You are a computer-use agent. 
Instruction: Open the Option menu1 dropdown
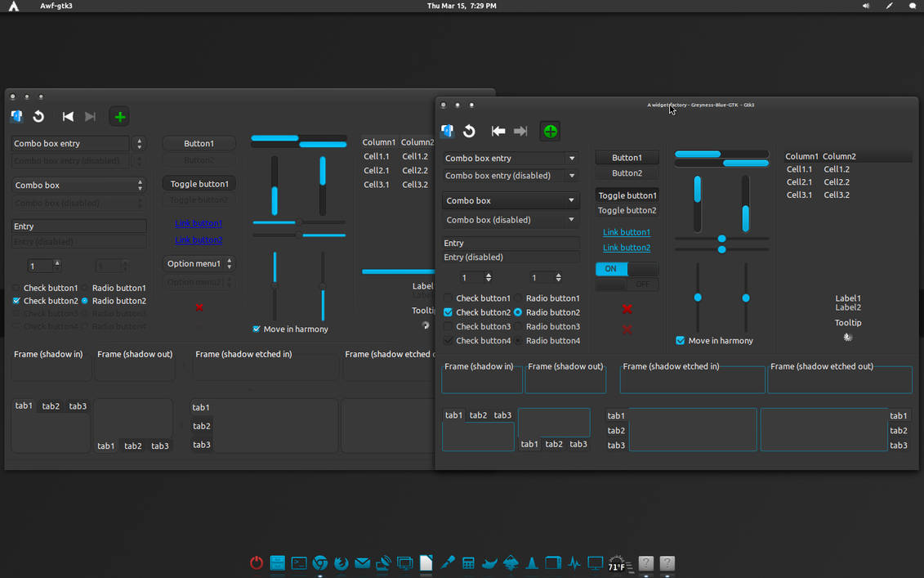(199, 263)
